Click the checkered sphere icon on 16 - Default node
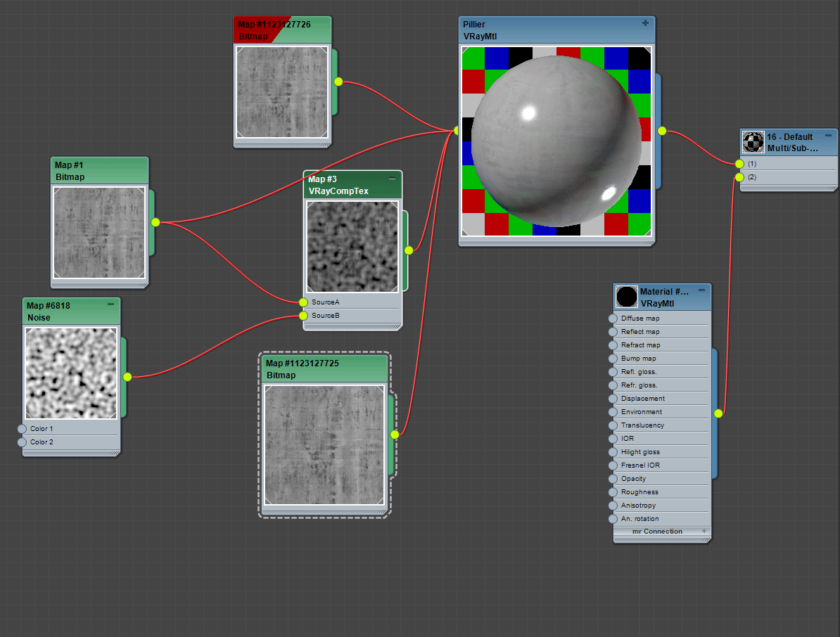 tap(753, 143)
